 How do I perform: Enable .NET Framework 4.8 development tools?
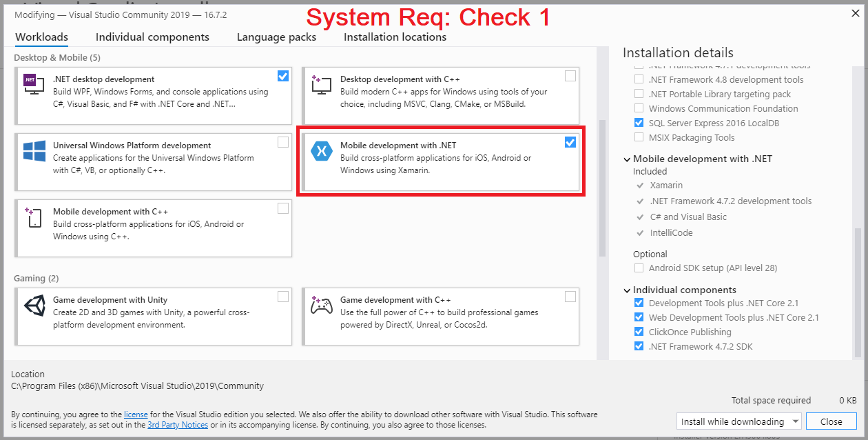click(639, 79)
